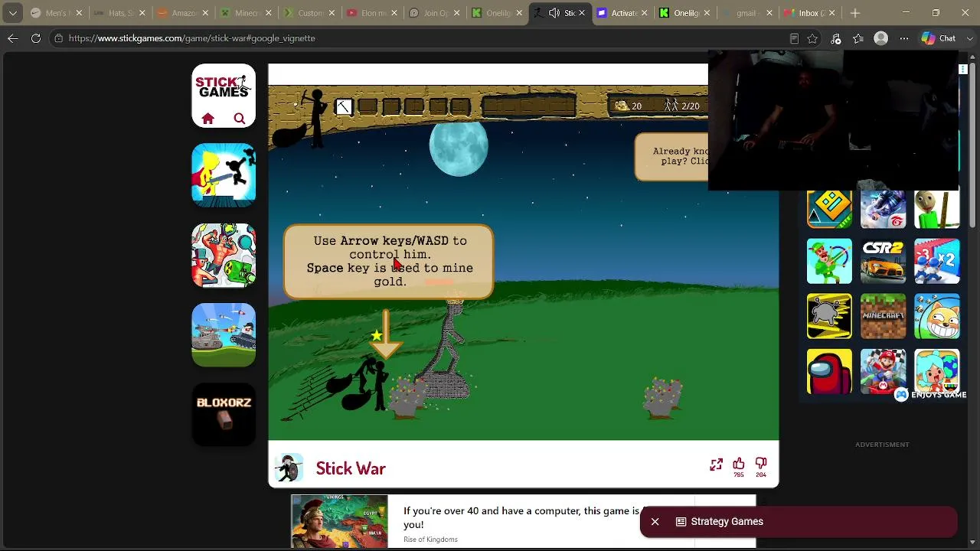Image resolution: width=980 pixels, height=551 pixels.
Task: Open a new browser tab
Action: (855, 13)
